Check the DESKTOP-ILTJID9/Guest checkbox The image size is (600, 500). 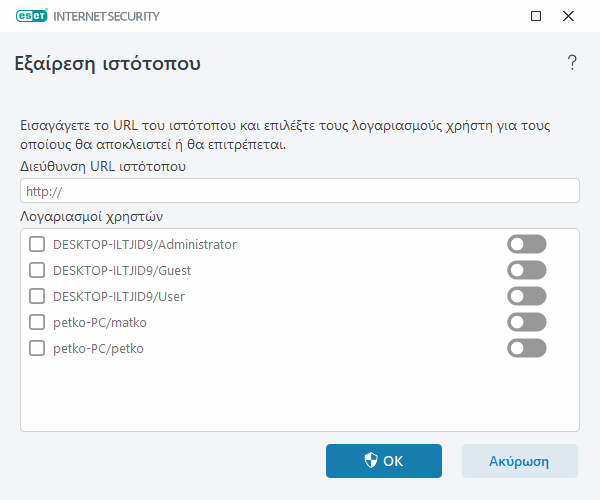[x=37, y=270]
